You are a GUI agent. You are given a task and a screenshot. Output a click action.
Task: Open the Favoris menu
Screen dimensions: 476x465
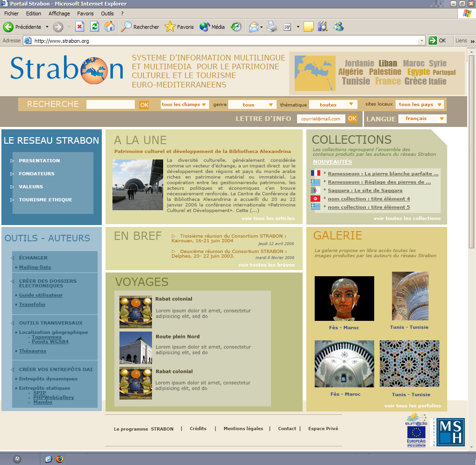(86, 13)
